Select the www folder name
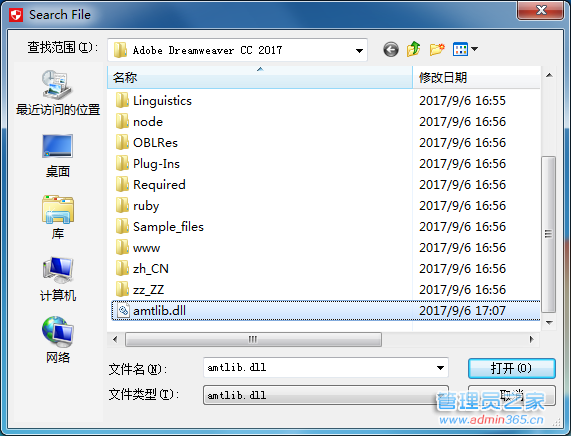Viewport: 571px width, 436px height. 146,248
